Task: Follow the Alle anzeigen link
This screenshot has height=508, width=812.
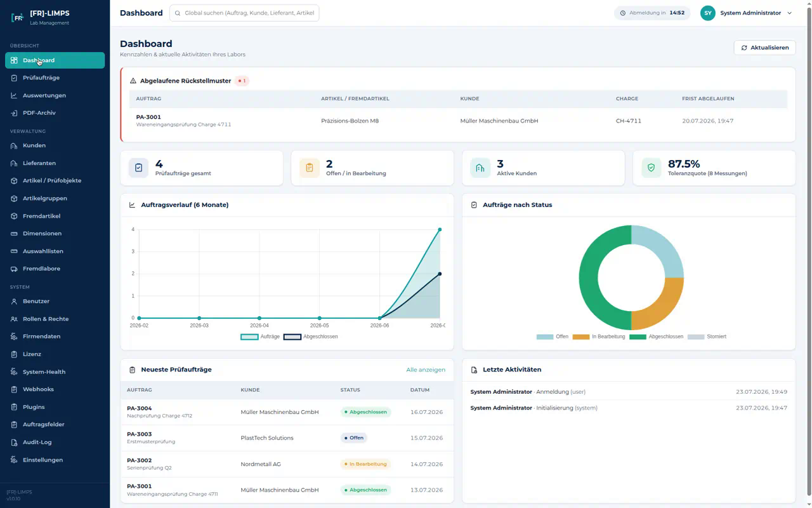Action: coord(426,370)
